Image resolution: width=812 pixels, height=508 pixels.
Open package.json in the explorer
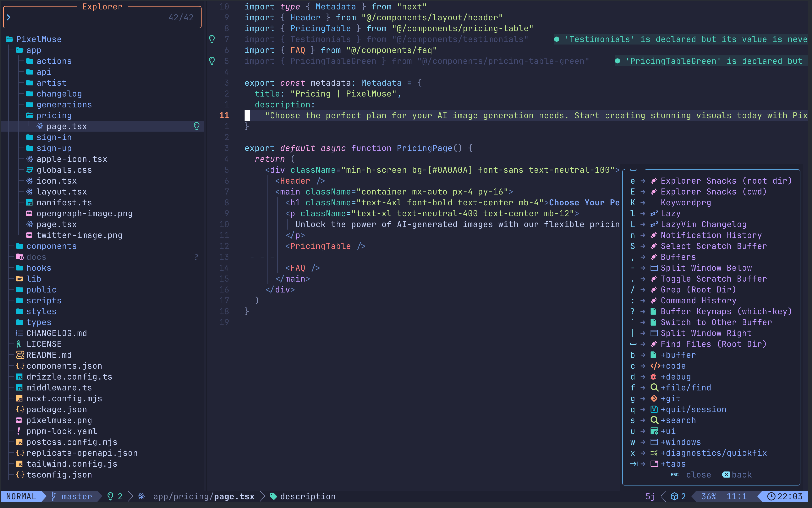point(57,409)
